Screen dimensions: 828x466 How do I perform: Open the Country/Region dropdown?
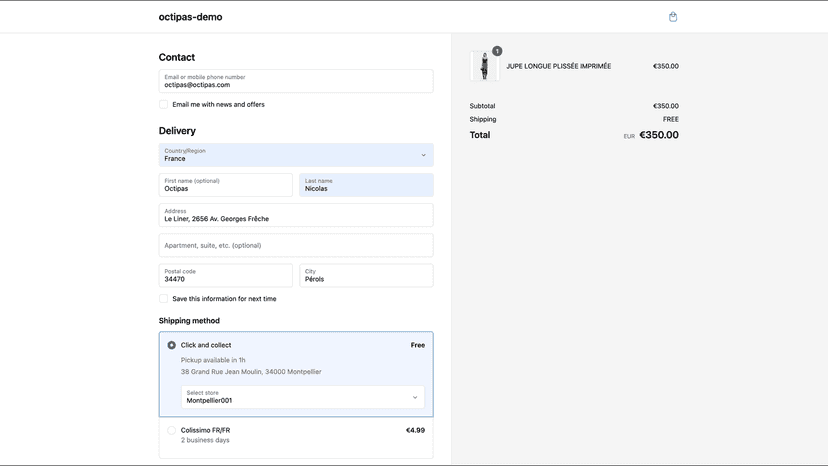click(296, 155)
